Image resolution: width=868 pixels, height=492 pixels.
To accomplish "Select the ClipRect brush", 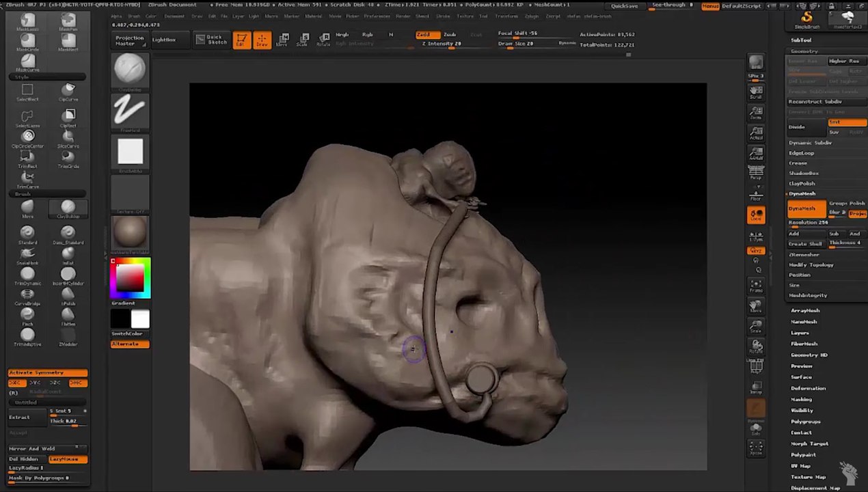I will pyautogui.click(x=68, y=118).
